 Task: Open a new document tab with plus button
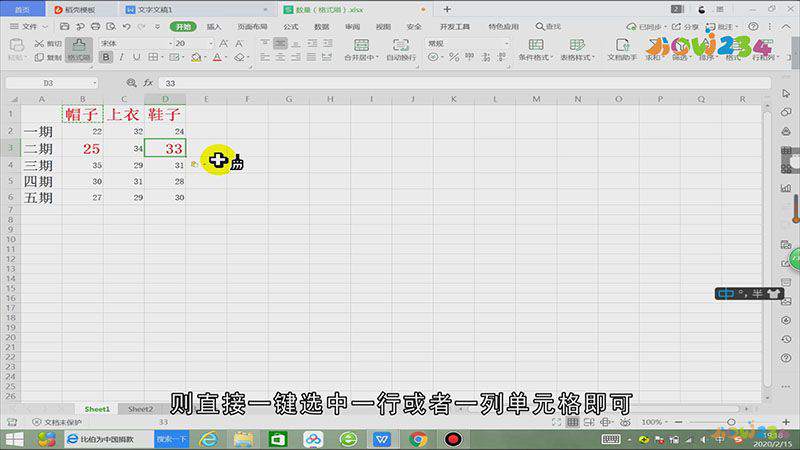click(447, 9)
